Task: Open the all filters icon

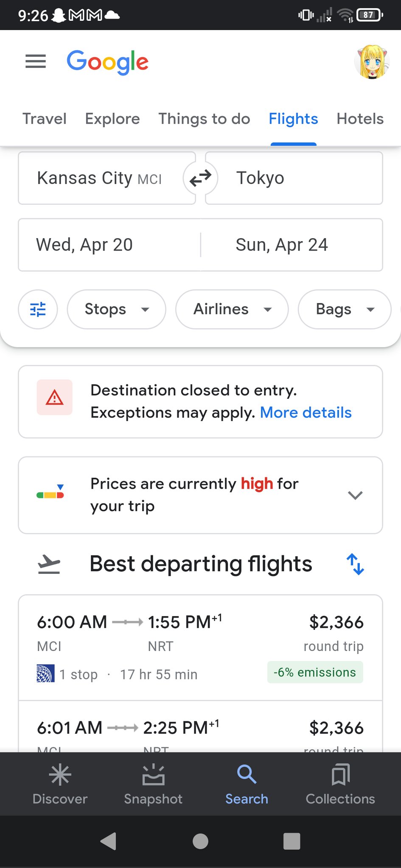Action: 38,309
